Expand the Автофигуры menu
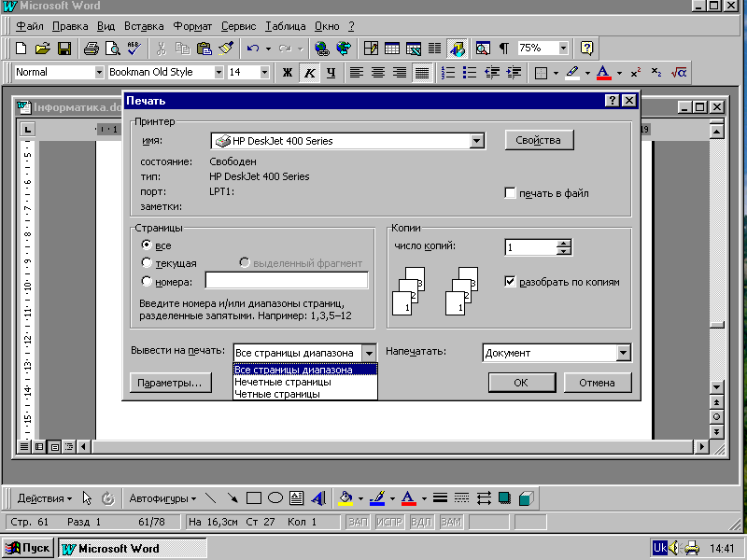 click(x=162, y=498)
